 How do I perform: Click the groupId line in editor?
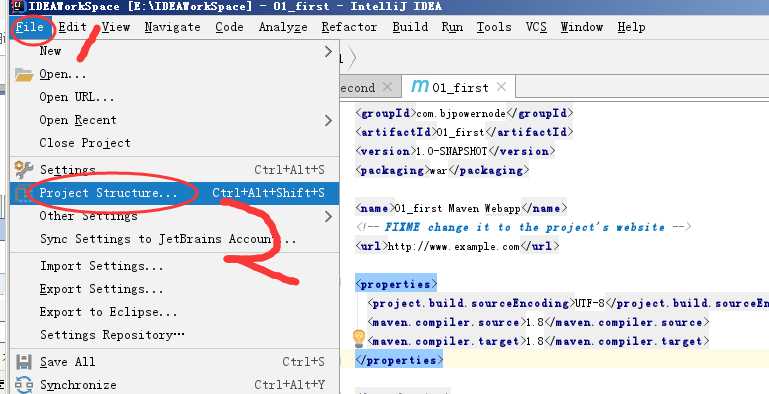click(x=464, y=113)
